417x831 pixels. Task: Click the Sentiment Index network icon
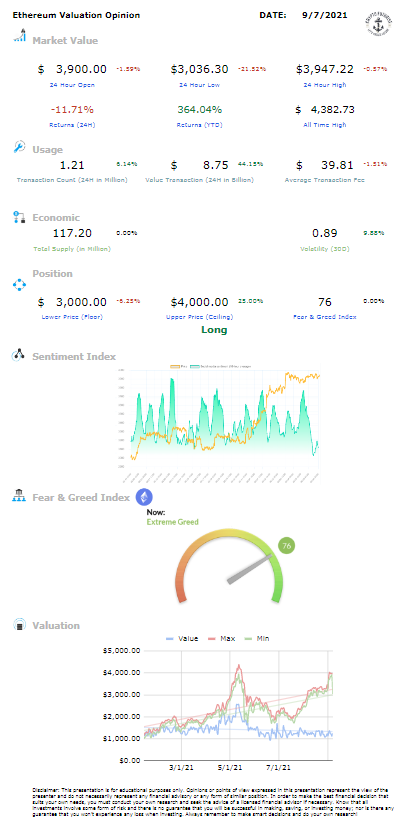pos(19,355)
